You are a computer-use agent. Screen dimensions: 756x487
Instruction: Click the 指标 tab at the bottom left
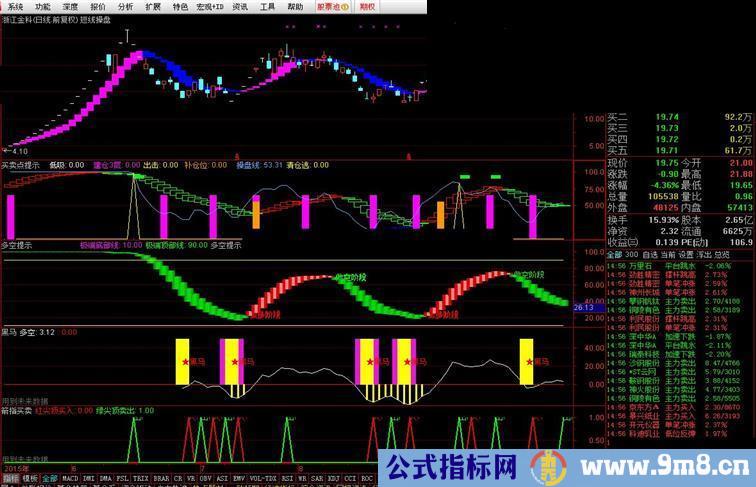click(x=10, y=479)
